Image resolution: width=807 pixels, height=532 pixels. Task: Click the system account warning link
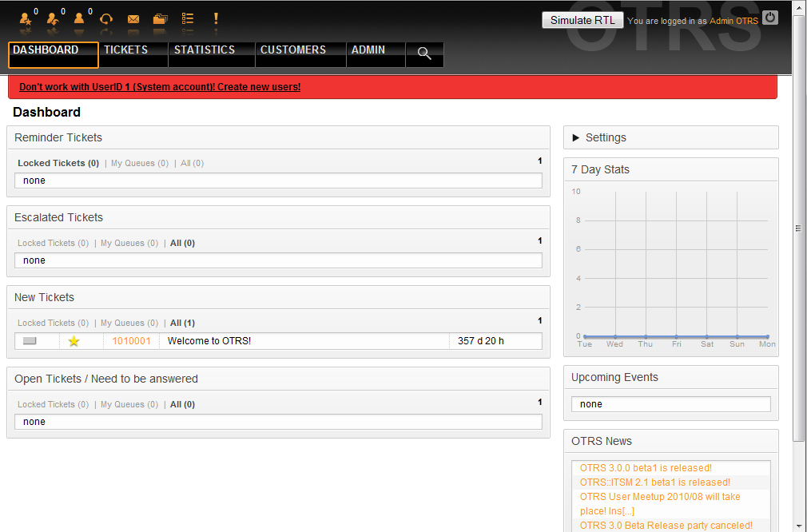(160, 86)
